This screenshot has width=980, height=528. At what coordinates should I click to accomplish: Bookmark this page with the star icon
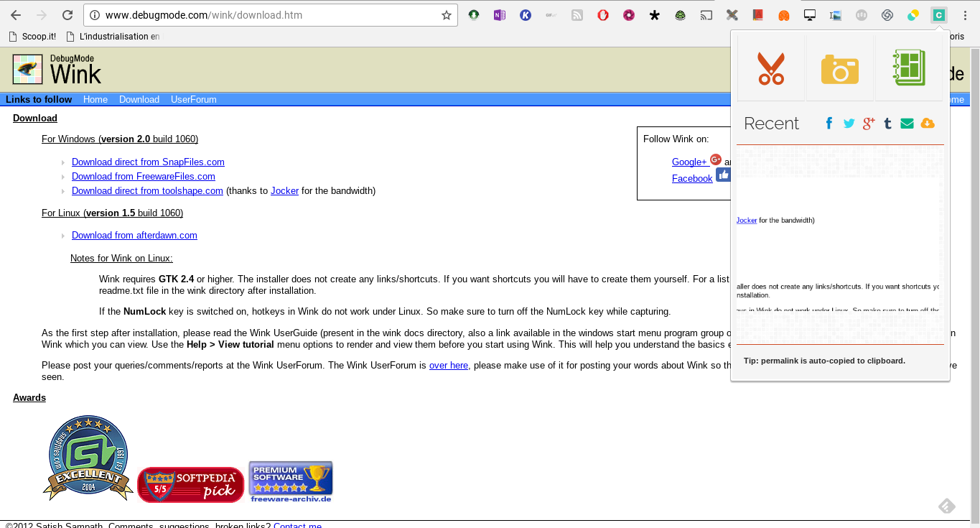click(446, 15)
